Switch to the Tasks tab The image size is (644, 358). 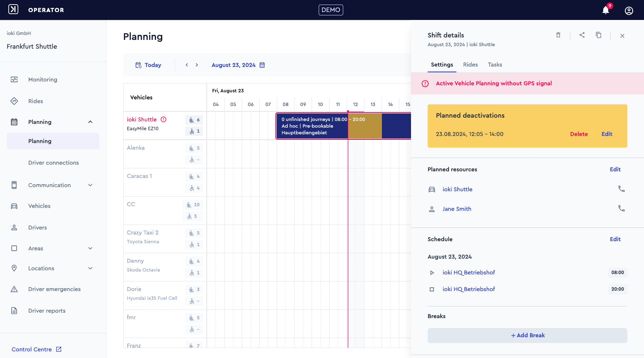(495, 64)
